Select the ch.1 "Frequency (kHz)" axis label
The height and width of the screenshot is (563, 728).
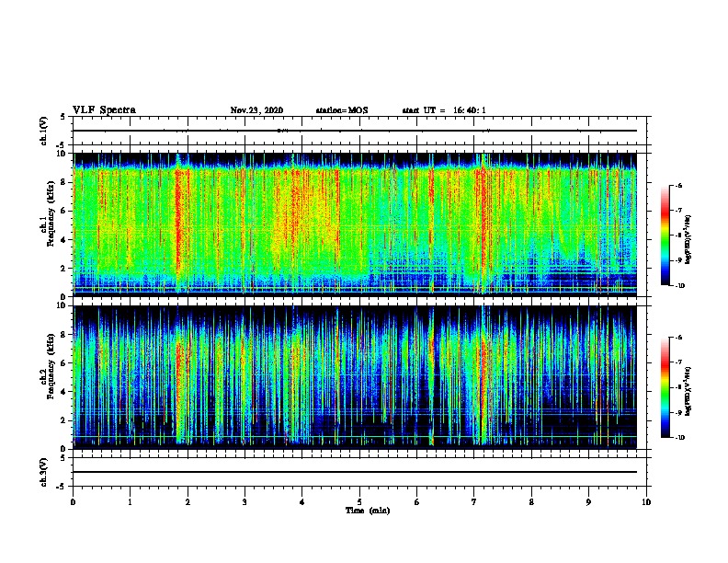[51, 214]
